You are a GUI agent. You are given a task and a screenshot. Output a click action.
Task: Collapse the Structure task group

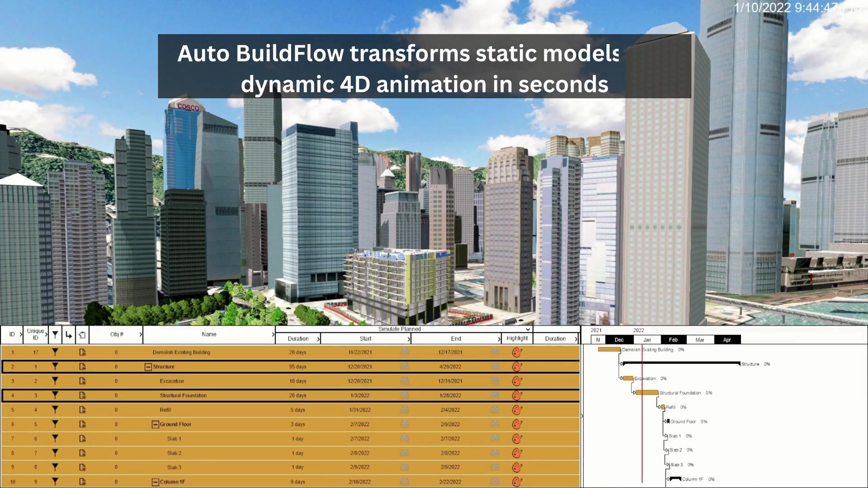point(148,367)
